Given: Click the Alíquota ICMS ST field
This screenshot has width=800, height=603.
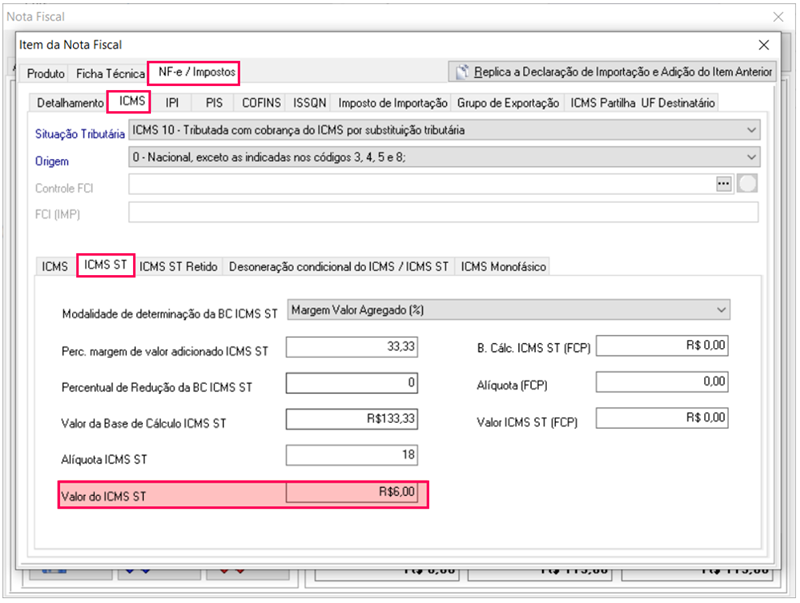Looking at the screenshot, I should pos(352,456).
